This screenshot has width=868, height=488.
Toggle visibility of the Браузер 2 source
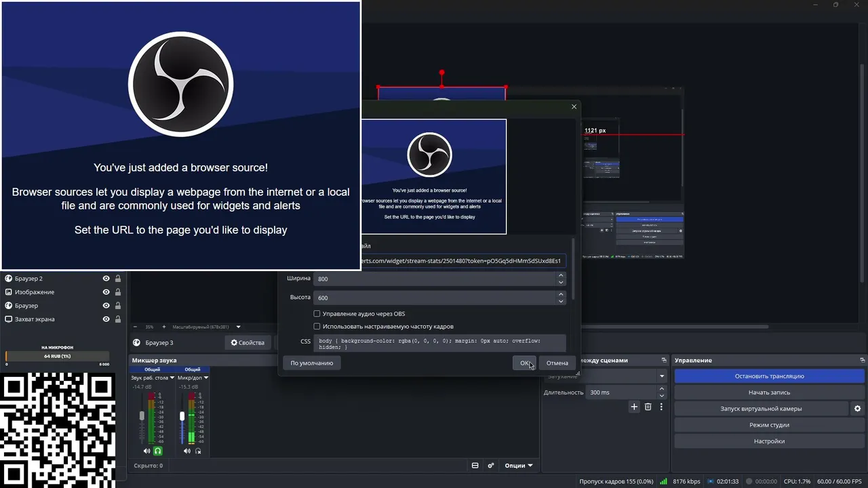106,279
